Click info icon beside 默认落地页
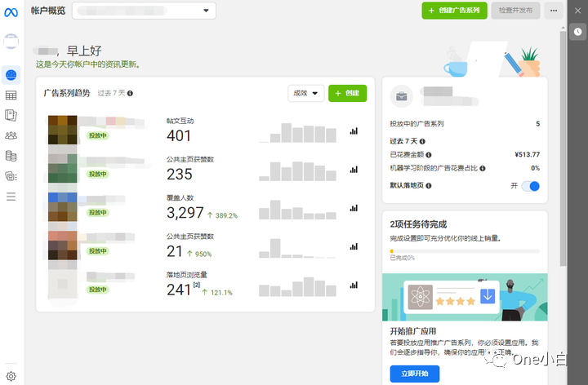The height and width of the screenshot is (385, 588). [428, 185]
